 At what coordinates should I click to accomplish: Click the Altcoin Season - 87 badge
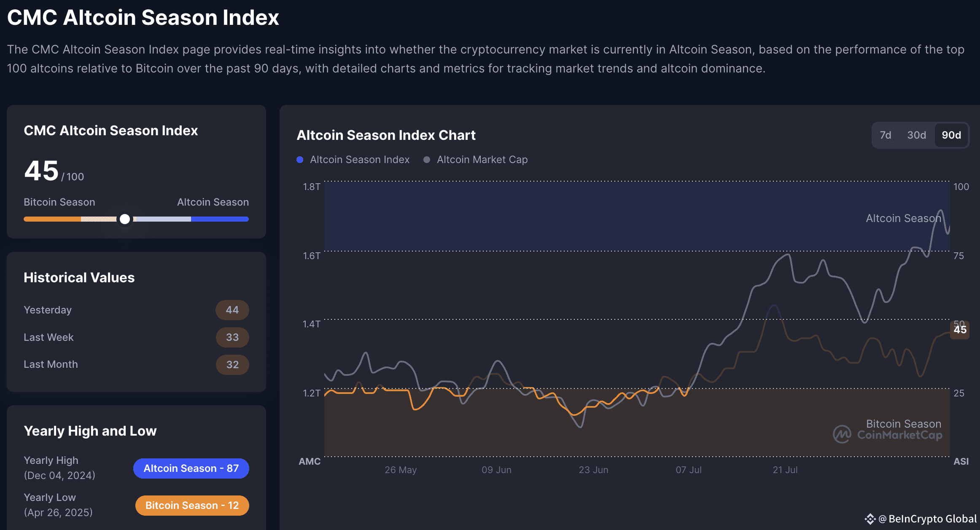[x=191, y=468]
